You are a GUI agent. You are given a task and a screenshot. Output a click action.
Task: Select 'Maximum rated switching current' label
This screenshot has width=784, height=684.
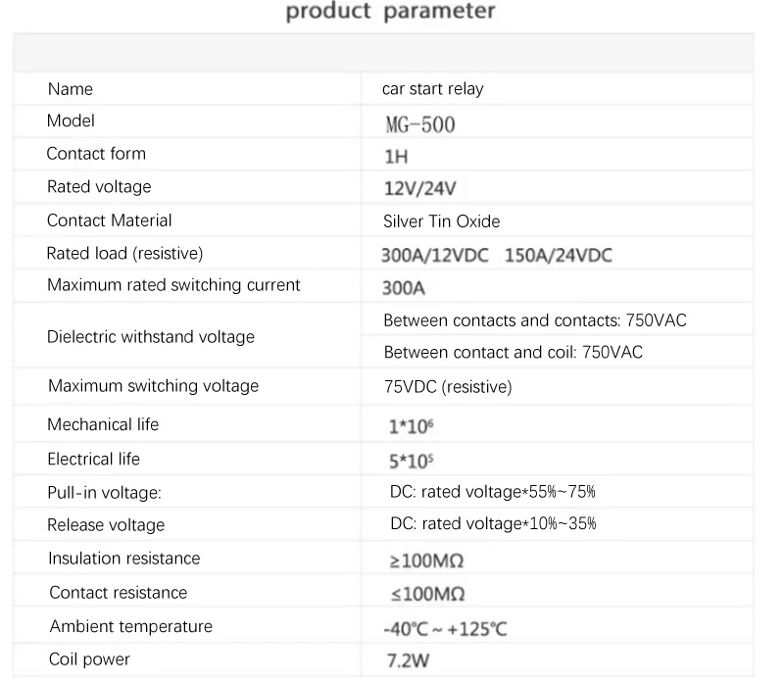click(x=173, y=285)
